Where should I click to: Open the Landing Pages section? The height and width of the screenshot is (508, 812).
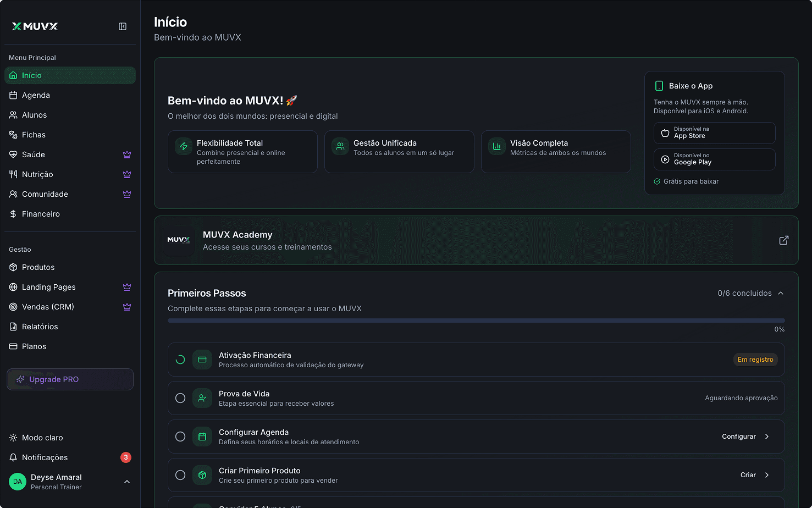click(x=48, y=286)
